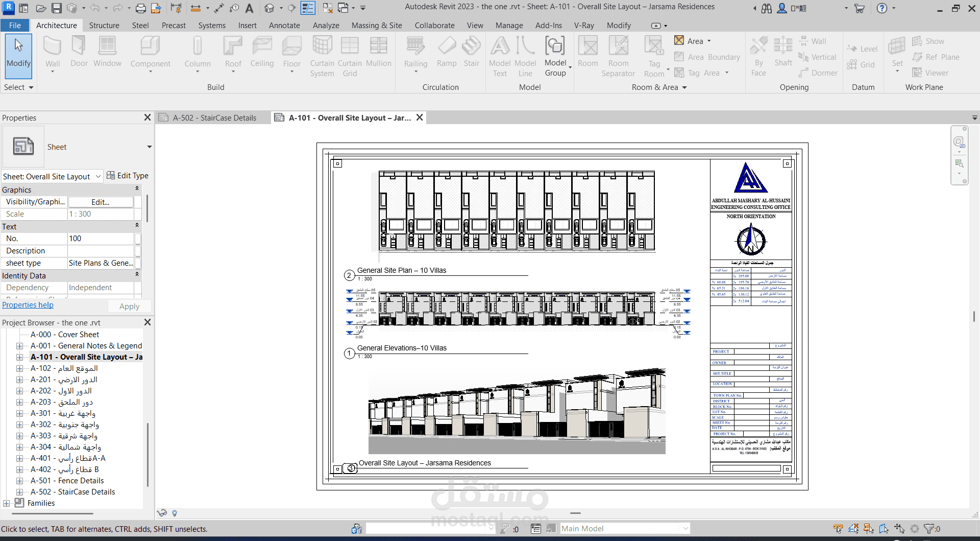
Task: Select the Modify tool
Action: click(x=19, y=56)
